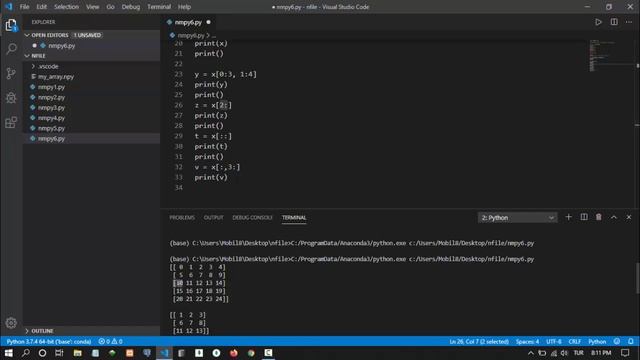Open the Manage gear menu

[11, 323]
